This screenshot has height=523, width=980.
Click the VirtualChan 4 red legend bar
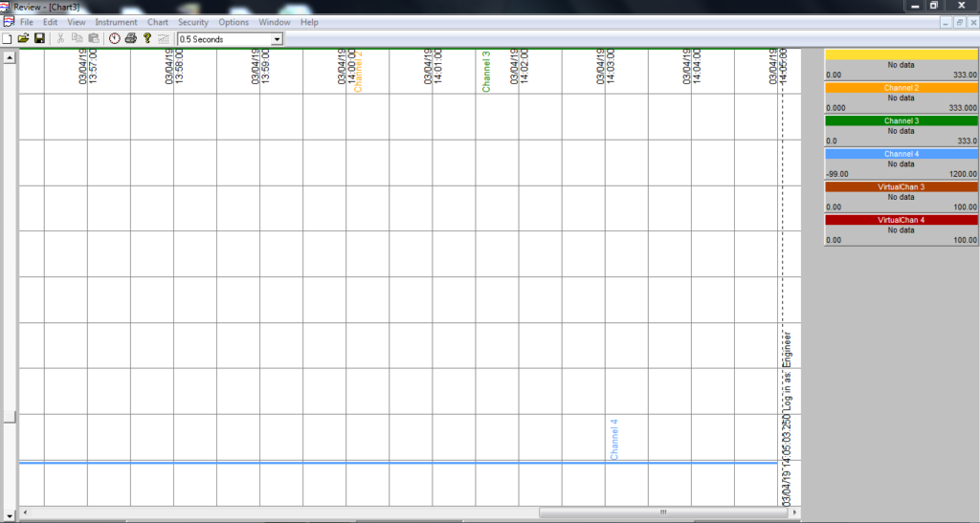(x=901, y=220)
